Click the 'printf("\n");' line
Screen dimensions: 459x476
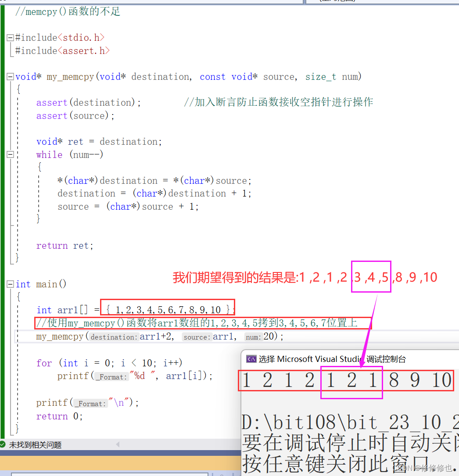87,403
